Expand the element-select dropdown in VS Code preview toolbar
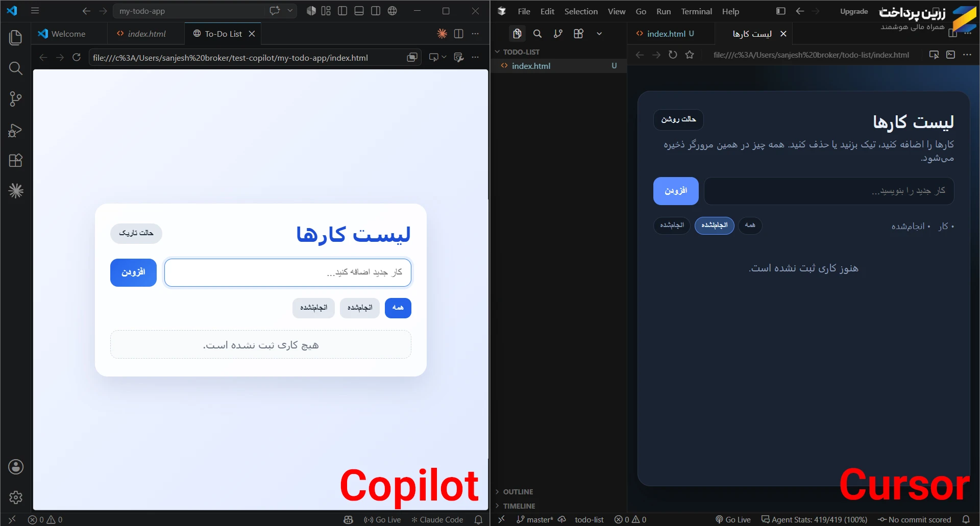 pos(444,57)
